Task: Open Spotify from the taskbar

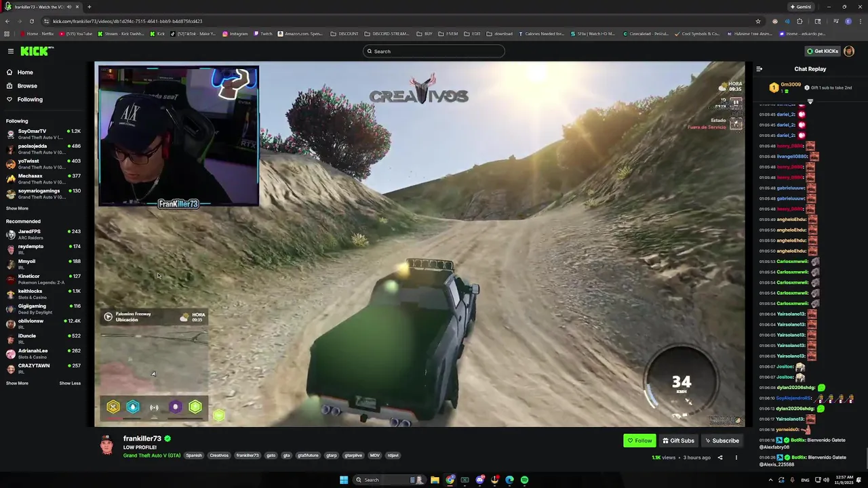Action: tap(524, 480)
